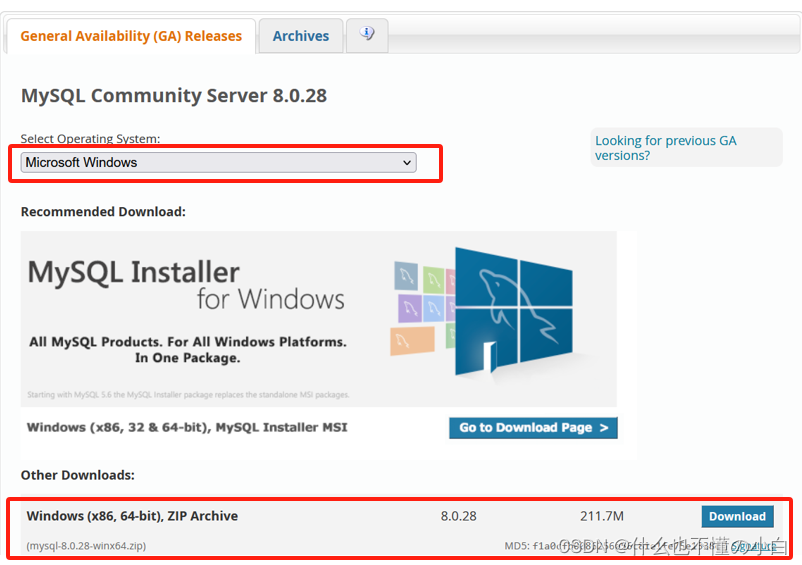Click the 'Other Downloads:' heading
The image size is (802, 565).
(x=78, y=475)
